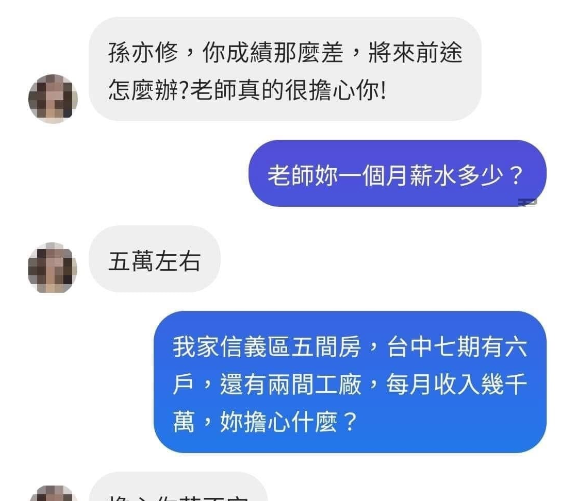
Task: Click the line 怎麼辦?老師真的很擔心你!
Action: [247, 89]
